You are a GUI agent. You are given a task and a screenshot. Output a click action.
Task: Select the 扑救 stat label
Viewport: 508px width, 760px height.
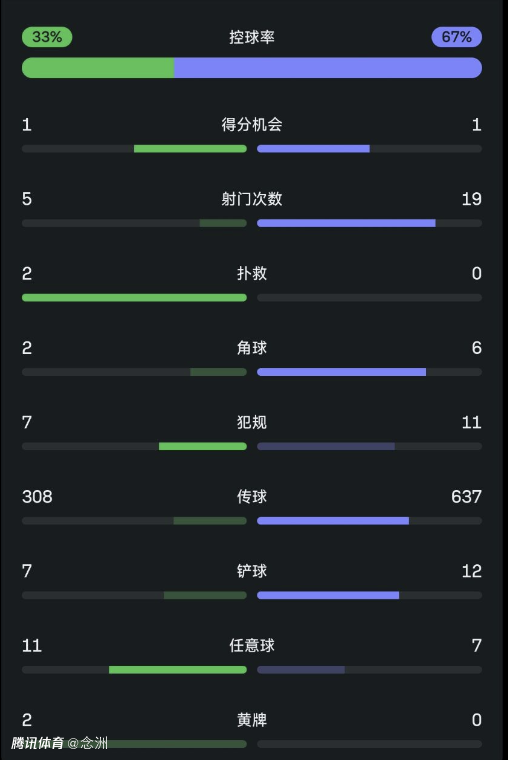252,274
